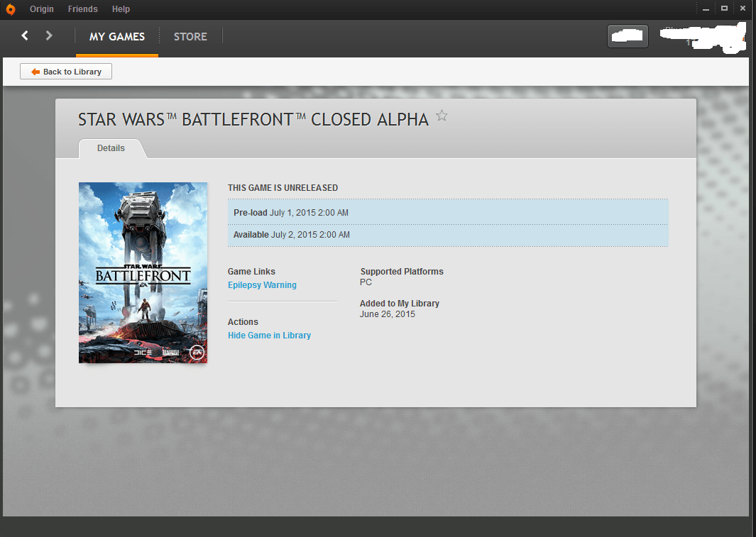The width and height of the screenshot is (756, 537).
Task: Click the Actions heading
Action: coord(243,322)
